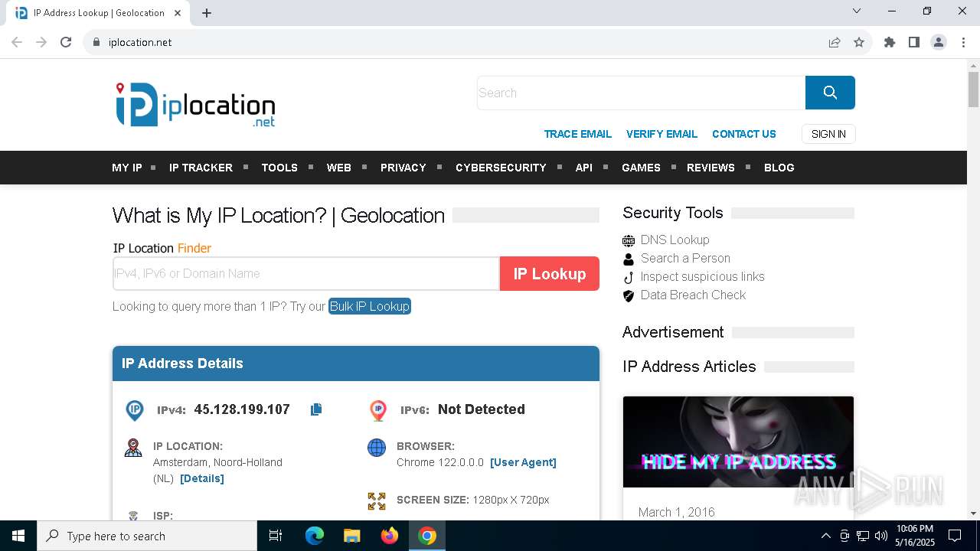
Task: Open Chrome side panel icon
Action: pyautogui.click(x=914, y=42)
